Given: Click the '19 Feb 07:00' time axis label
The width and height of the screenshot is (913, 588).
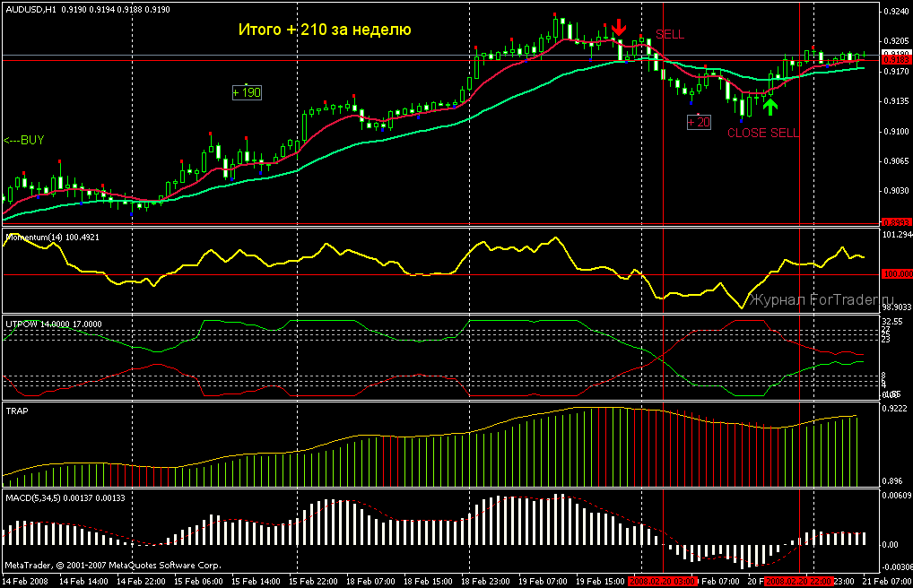Looking at the screenshot, I should [x=543, y=581].
